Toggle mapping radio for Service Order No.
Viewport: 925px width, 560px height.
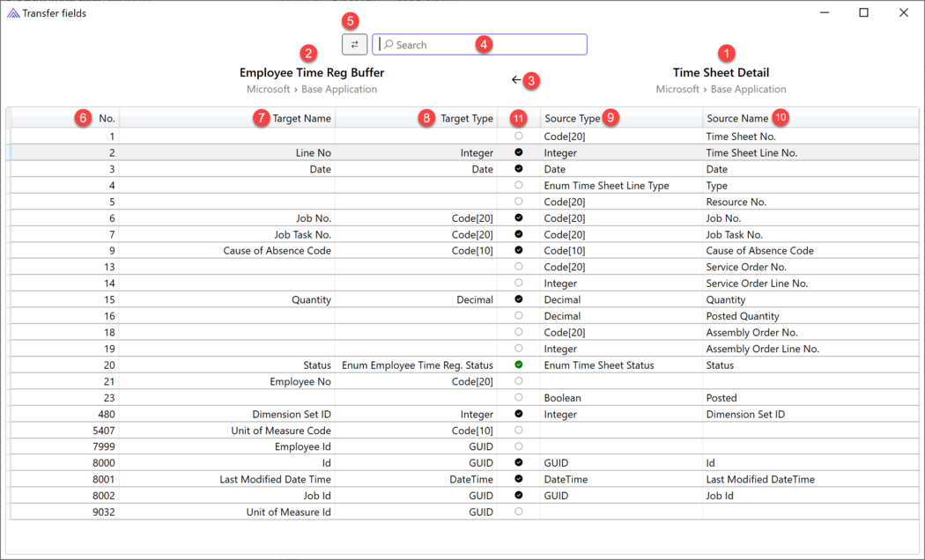(x=519, y=267)
